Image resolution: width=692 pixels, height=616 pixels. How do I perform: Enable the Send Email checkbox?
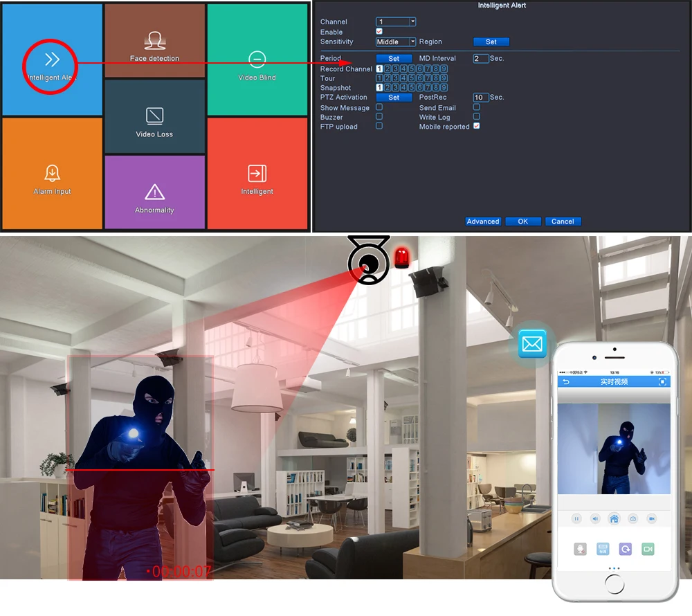[x=477, y=107]
